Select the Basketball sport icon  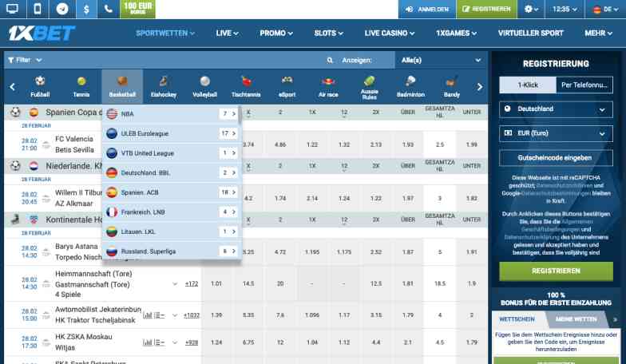pyautogui.click(x=122, y=86)
